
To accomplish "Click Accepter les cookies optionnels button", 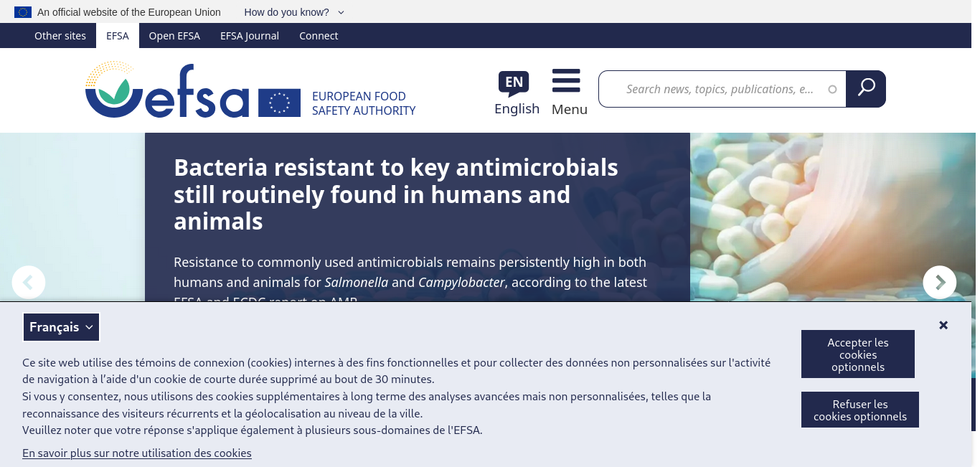I will coord(858,354).
